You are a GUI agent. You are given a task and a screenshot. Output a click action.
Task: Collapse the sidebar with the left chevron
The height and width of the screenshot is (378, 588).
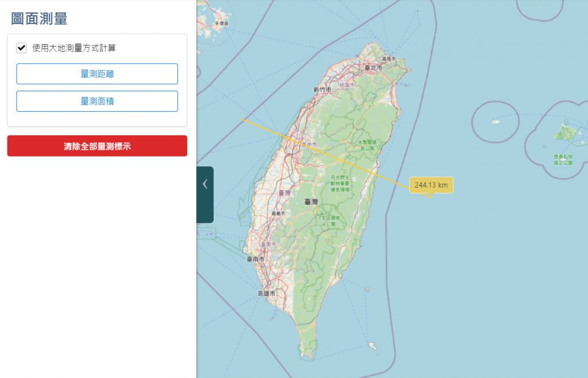click(x=205, y=184)
